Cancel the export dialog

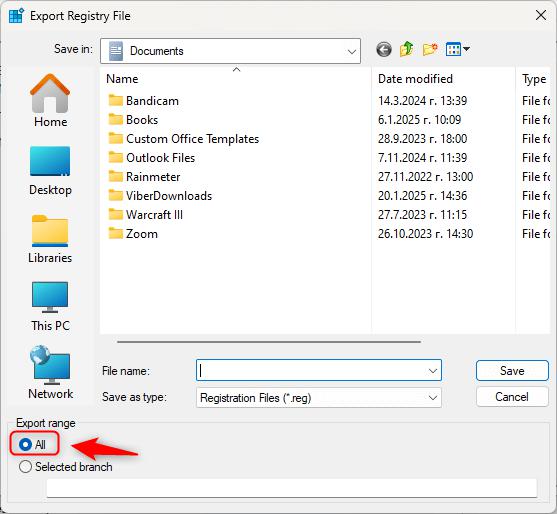pyautogui.click(x=512, y=396)
